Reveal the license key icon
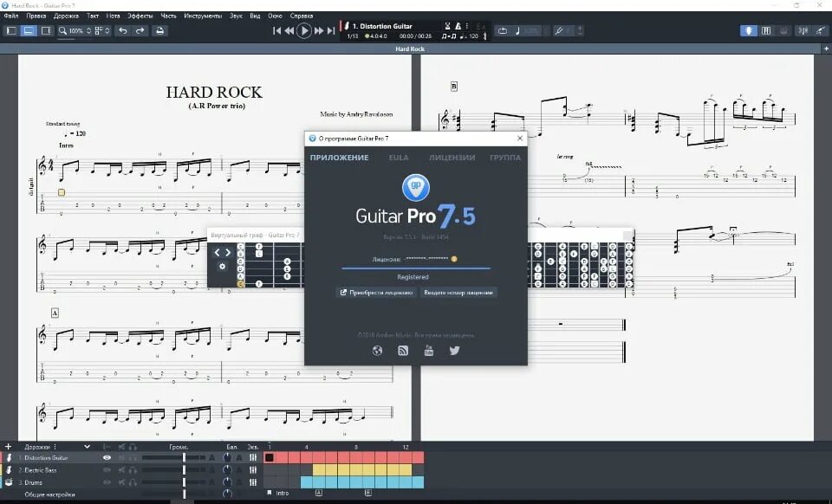The image size is (832, 504). click(x=454, y=259)
